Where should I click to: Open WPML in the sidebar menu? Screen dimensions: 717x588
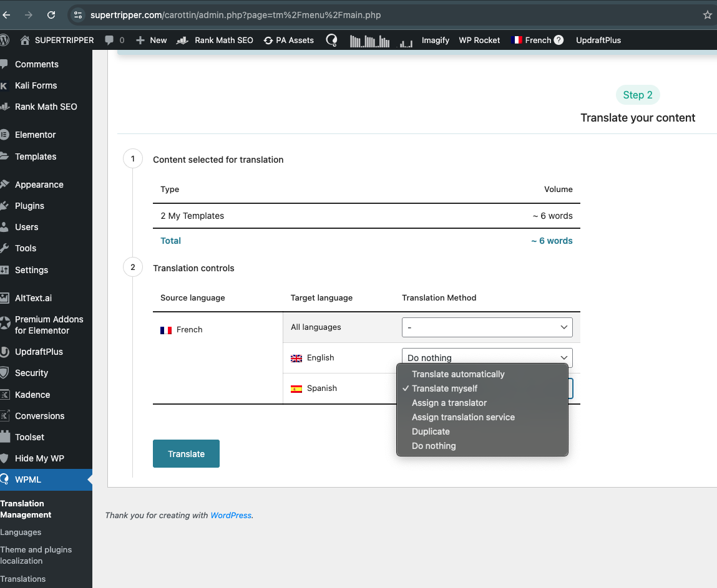pos(46,480)
